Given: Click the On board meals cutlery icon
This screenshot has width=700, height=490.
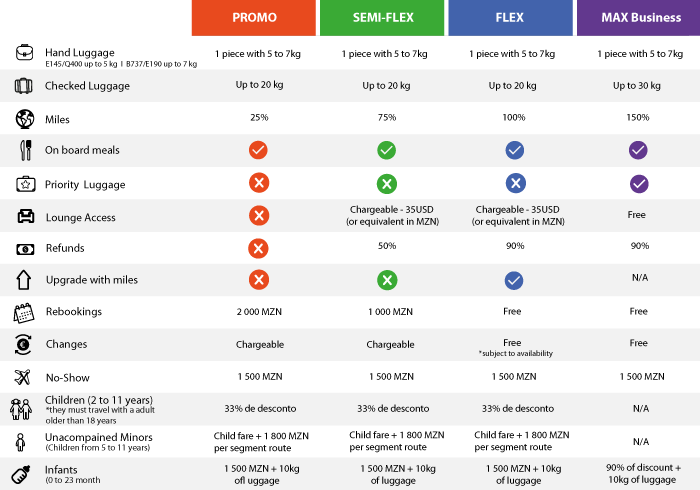Looking at the screenshot, I should (x=23, y=150).
